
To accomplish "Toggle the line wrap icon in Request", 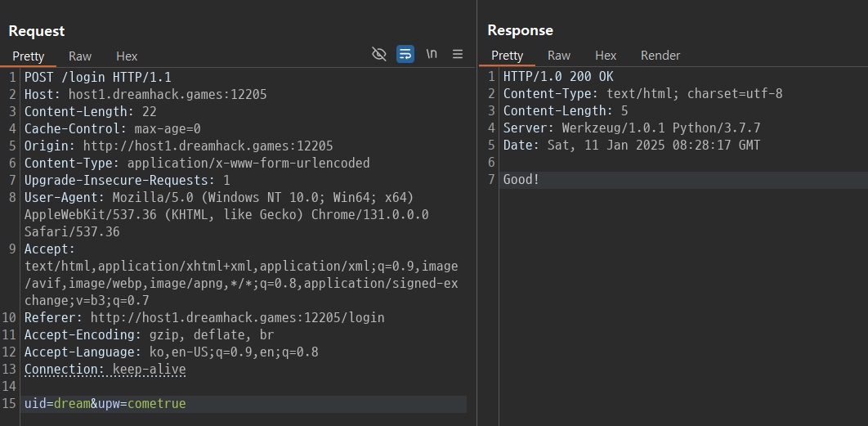I will (405, 54).
